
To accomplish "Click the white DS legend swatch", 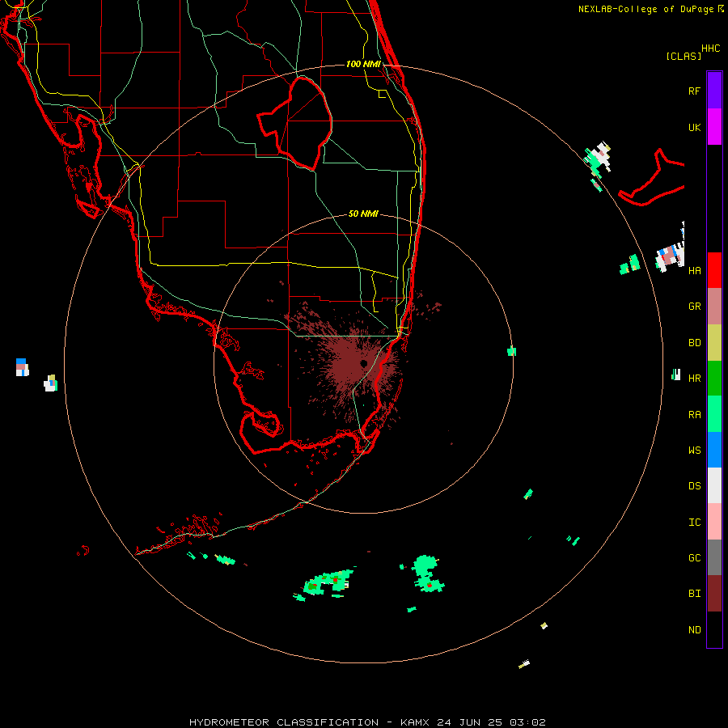I will 714,485.
